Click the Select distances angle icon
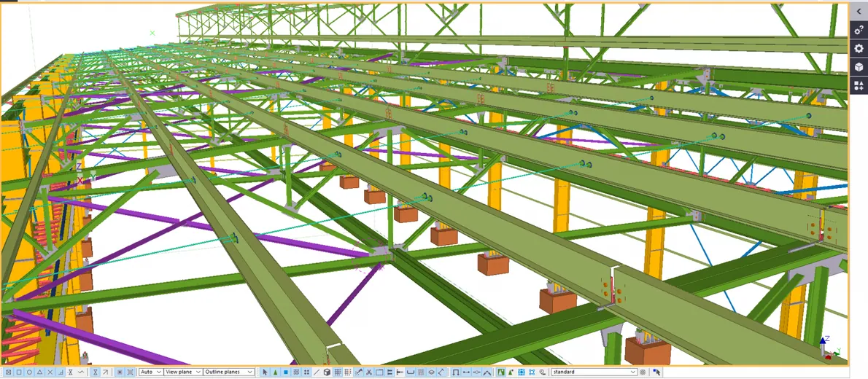868x379 pixels. pos(441,372)
